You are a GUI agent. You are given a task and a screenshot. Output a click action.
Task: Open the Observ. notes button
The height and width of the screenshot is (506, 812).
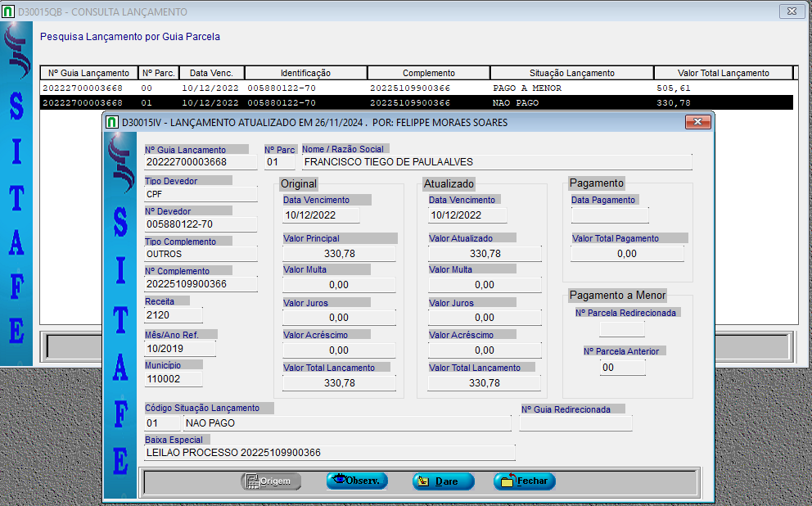click(x=357, y=481)
